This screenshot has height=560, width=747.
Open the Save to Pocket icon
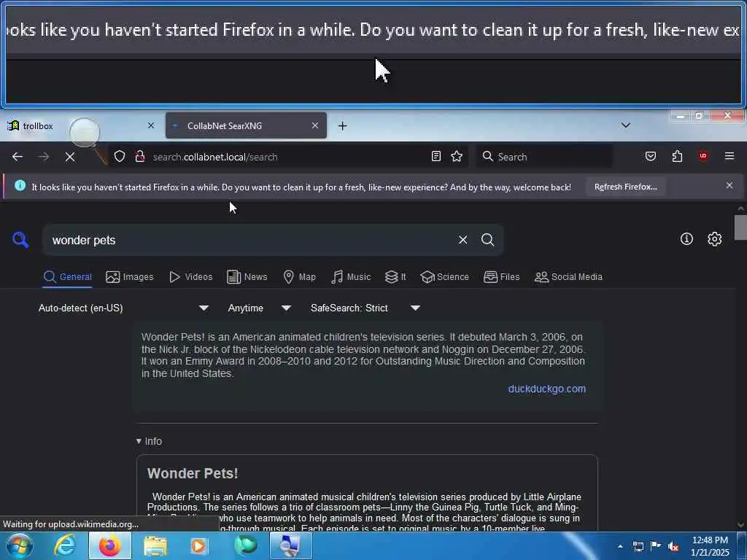[650, 156]
